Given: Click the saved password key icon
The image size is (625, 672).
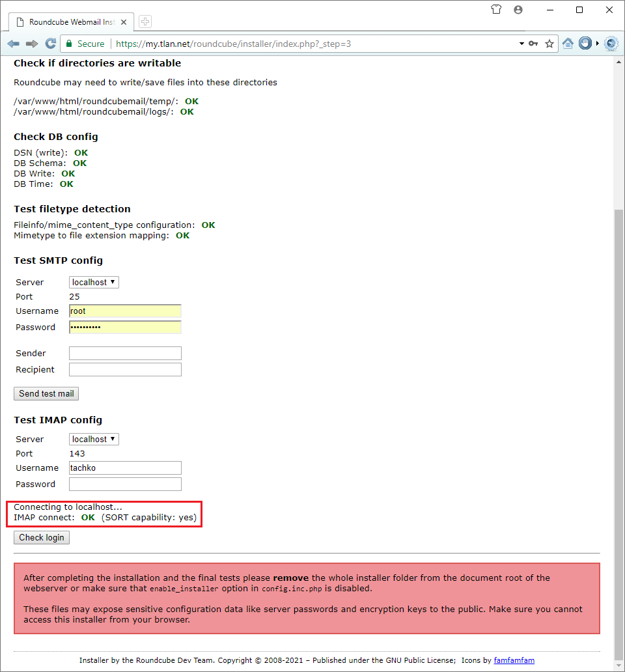Looking at the screenshot, I should click(533, 44).
